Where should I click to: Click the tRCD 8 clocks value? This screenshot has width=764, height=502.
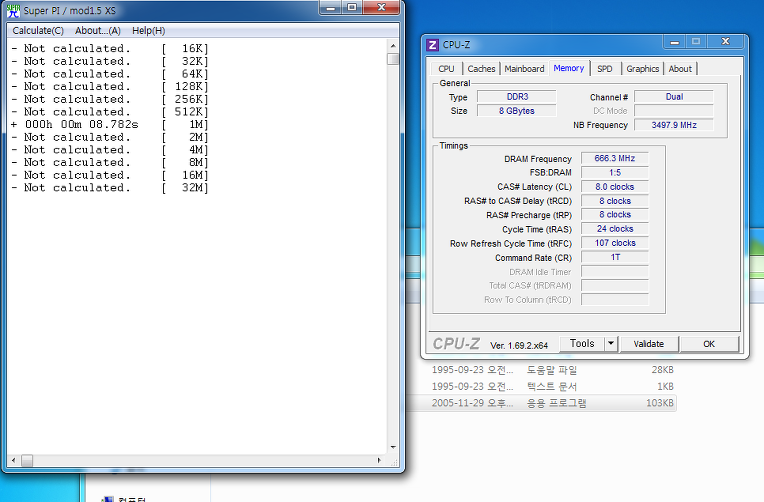point(615,201)
